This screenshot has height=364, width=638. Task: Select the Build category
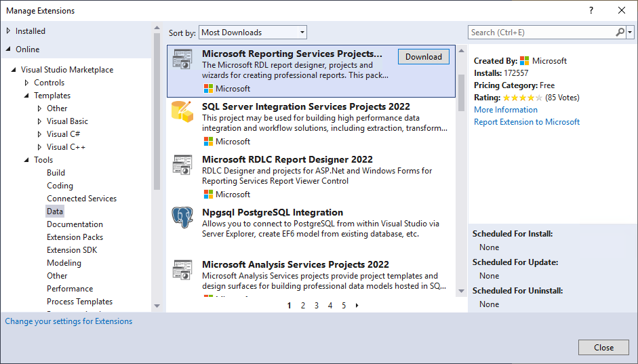tap(56, 173)
